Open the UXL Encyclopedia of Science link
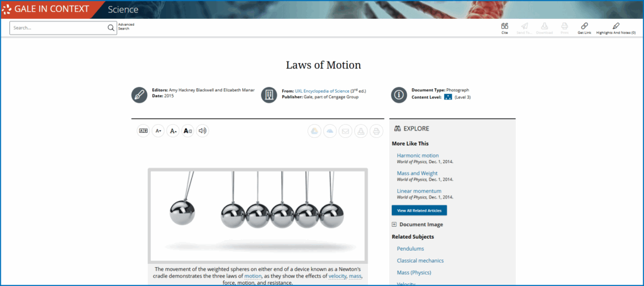The height and width of the screenshot is (286, 644). pos(321,91)
